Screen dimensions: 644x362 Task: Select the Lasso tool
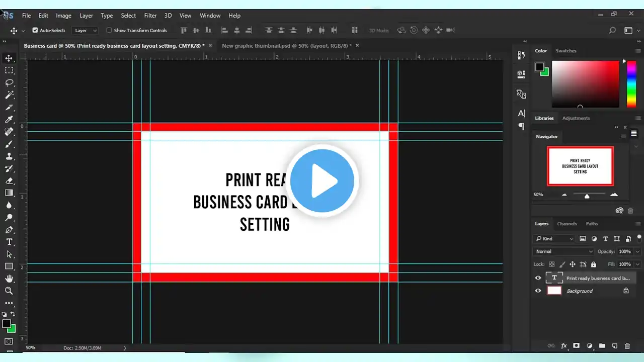[x=9, y=82]
